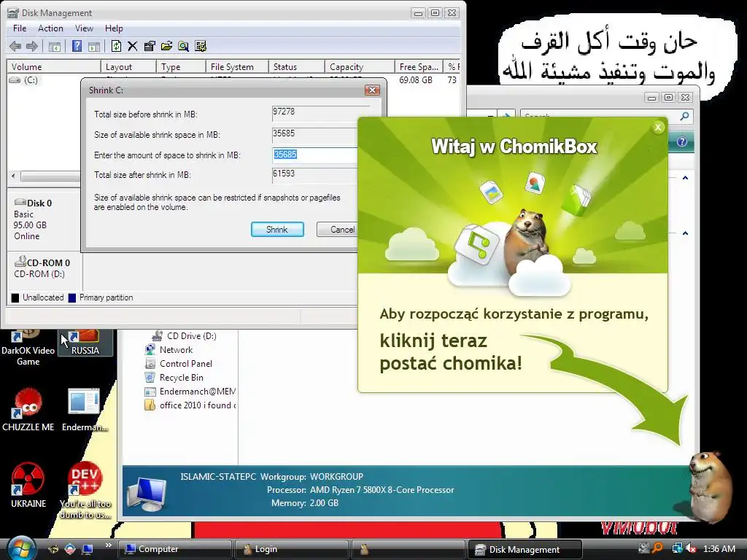Click the Refresh toolbar icon
This screenshot has height=560, width=747.
pos(116,46)
